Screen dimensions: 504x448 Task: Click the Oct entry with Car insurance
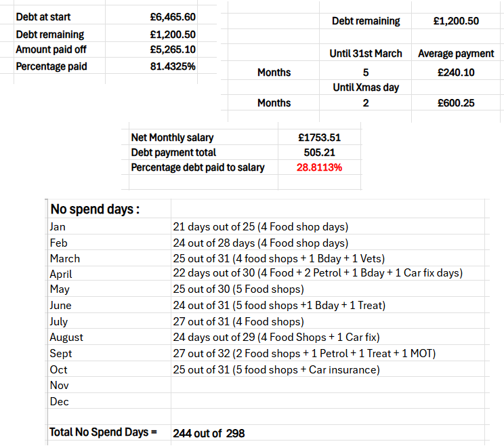tap(276, 369)
